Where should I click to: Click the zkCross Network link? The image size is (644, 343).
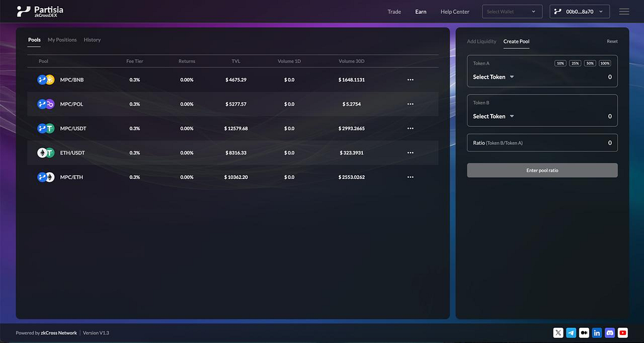[58, 333]
